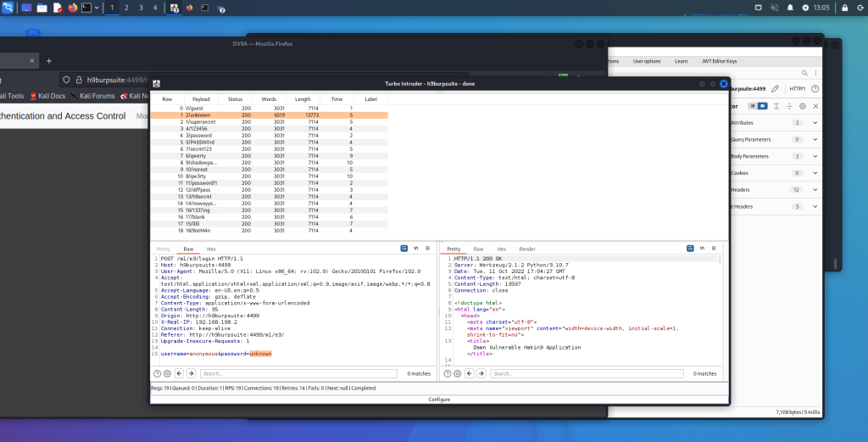868x442 pixels.
Task: Switch request view to Pretty tab
Action: pyautogui.click(x=164, y=249)
